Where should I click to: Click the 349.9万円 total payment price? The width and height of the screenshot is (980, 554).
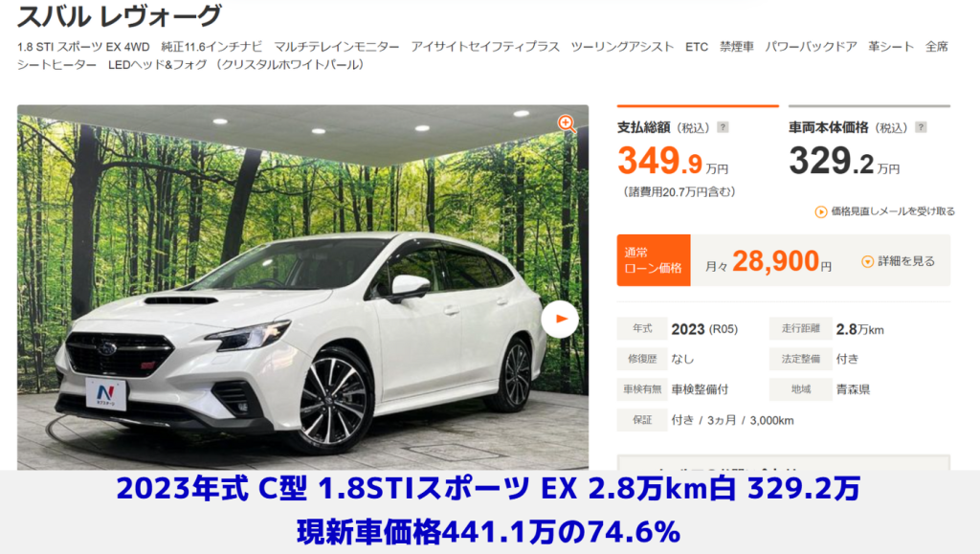(x=673, y=161)
